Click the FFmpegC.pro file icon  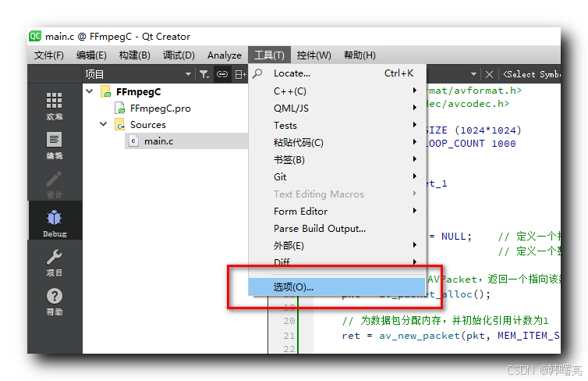119,108
